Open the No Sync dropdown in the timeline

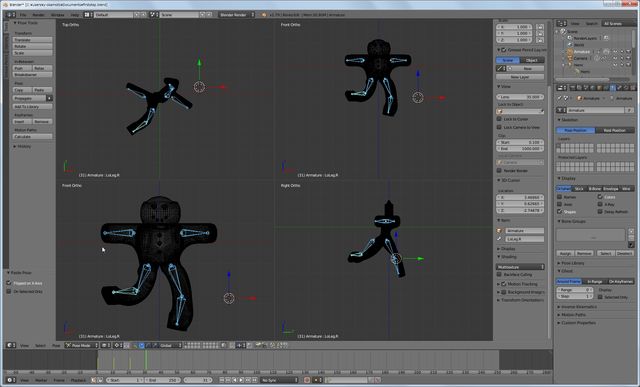pyautogui.click(x=280, y=380)
